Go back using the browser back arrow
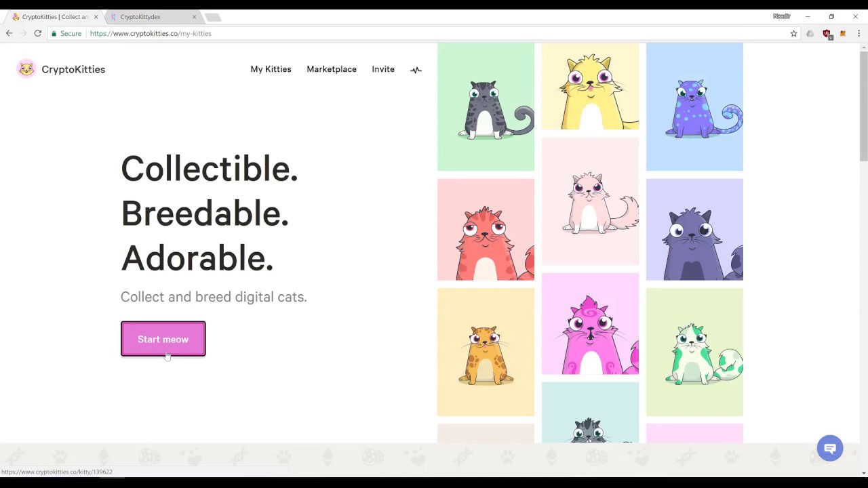This screenshot has height=488, width=868. [9, 33]
